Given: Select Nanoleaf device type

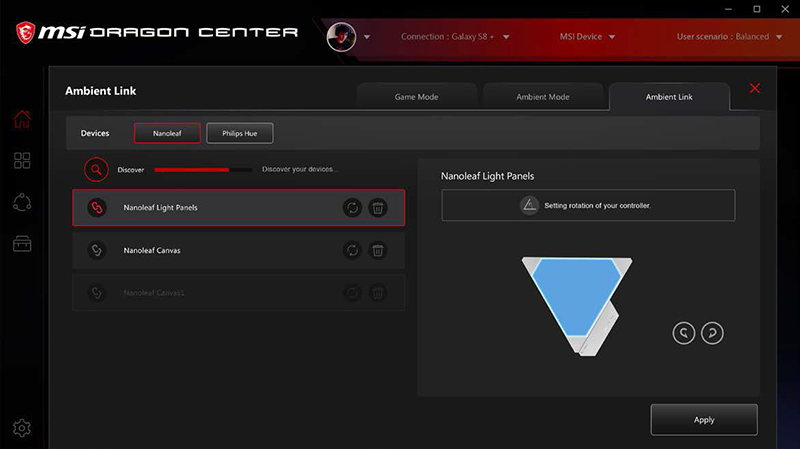Looking at the screenshot, I should (x=167, y=133).
